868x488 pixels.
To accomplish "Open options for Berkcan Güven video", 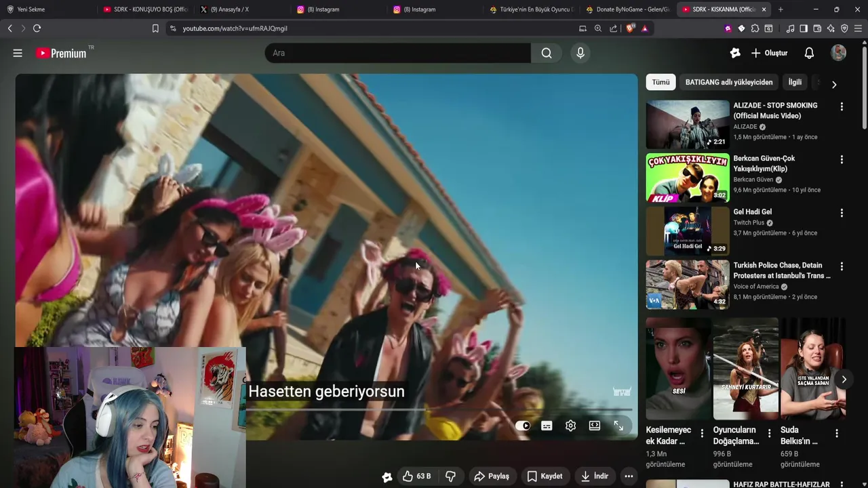I will pos(842,159).
